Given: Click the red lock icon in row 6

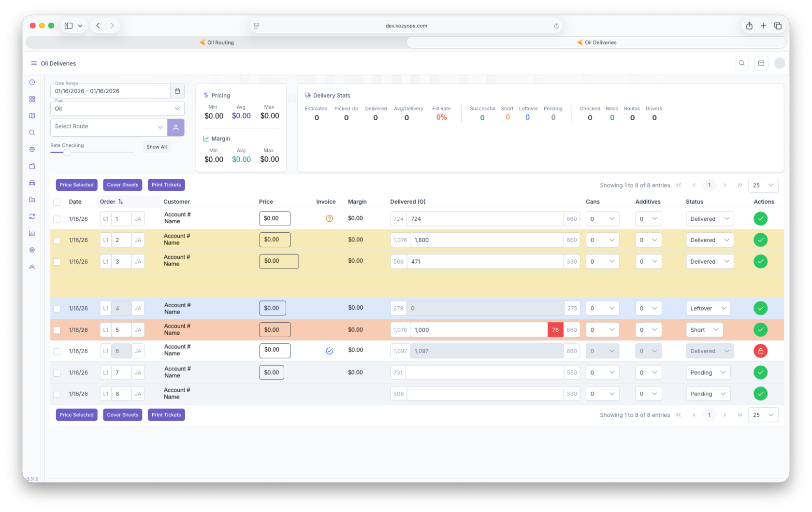Looking at the screenshot, I should pos(760,351).
